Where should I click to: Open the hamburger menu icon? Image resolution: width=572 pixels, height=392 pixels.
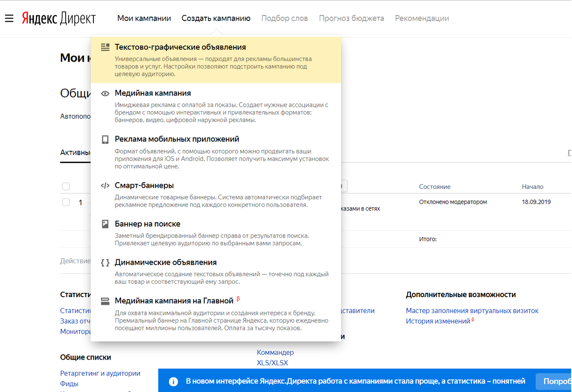pos(9,19)
